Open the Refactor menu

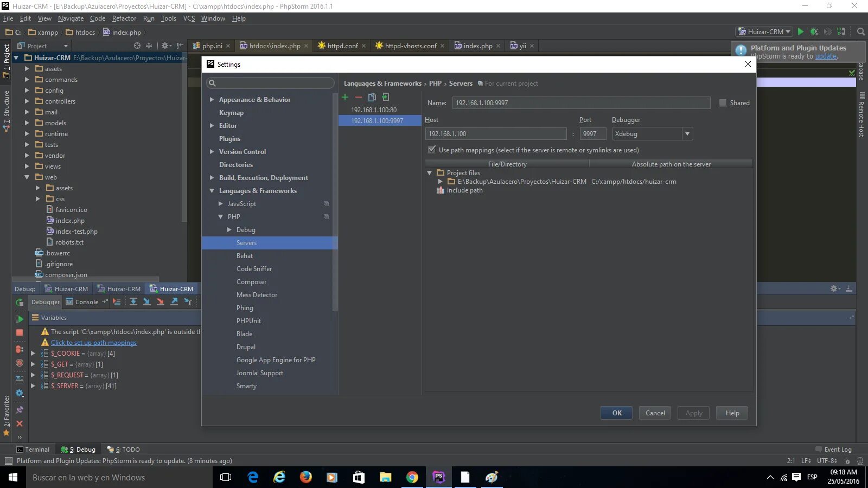point(124,18)
